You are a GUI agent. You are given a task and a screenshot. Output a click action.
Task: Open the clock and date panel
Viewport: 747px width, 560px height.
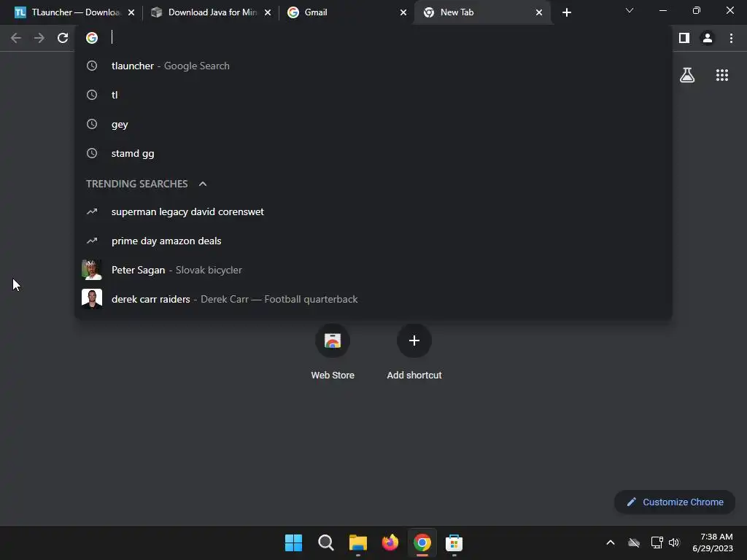713,542
